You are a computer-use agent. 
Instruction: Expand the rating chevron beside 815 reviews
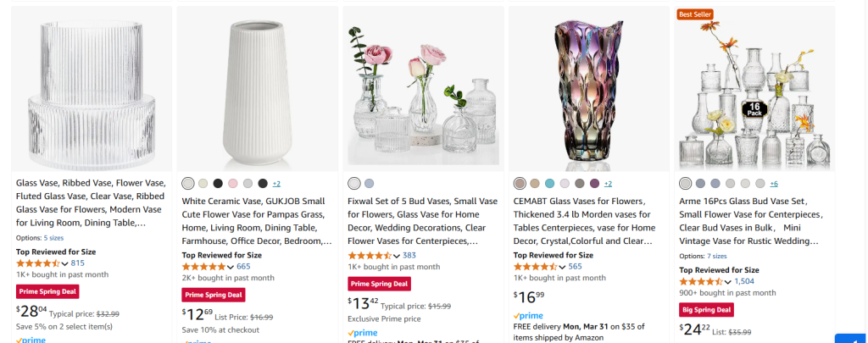(64, 263)
